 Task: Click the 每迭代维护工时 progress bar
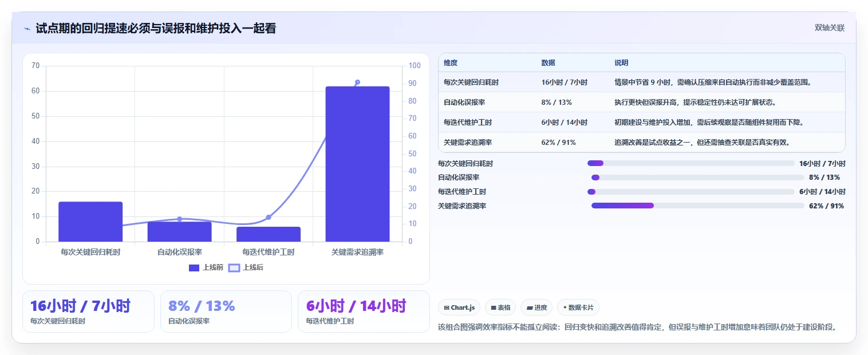(x=691, y=192)
